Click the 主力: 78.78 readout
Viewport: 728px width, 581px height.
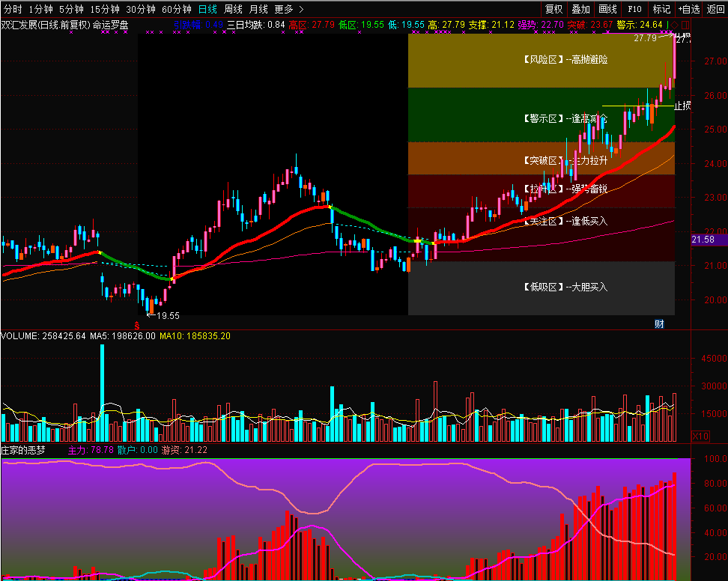coord(91,450)
